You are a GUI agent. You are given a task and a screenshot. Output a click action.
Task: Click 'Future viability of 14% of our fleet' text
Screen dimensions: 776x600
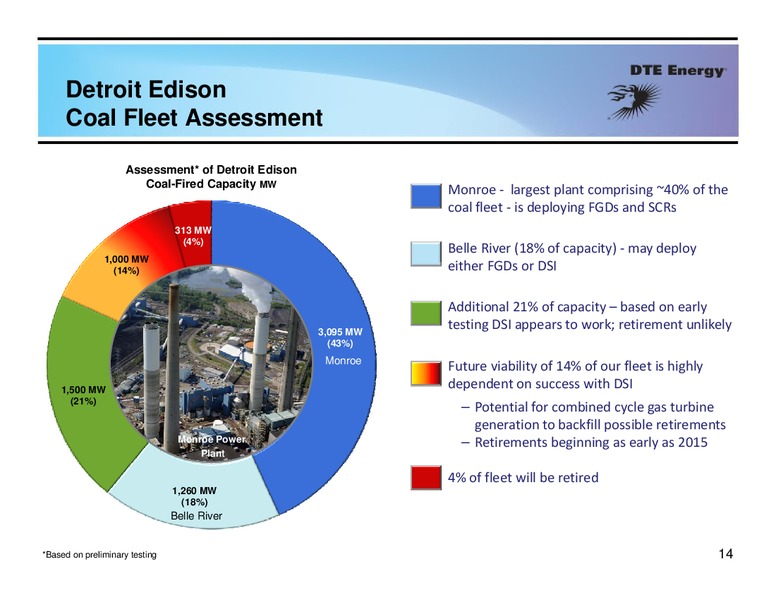click(575, 375)
